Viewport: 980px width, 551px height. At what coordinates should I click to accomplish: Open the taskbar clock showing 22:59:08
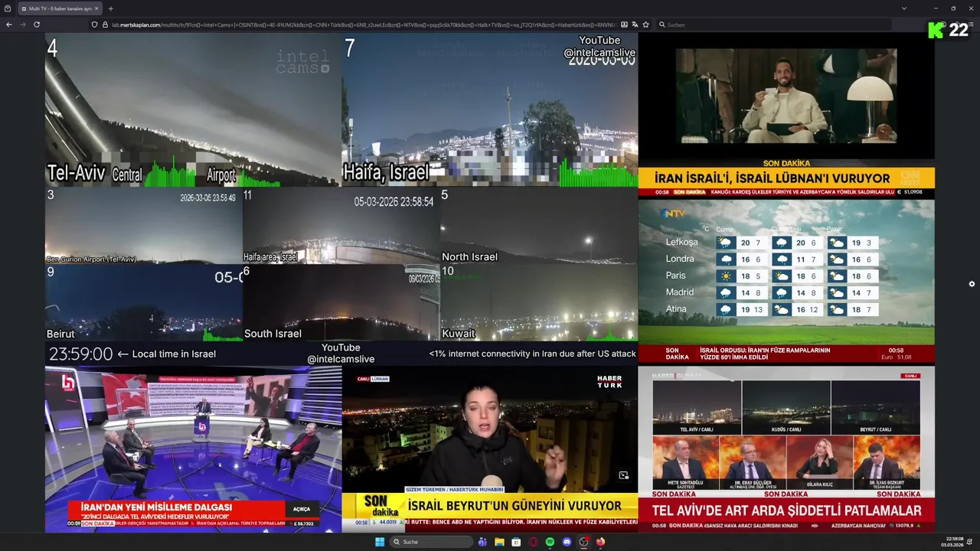click(952, 542)
